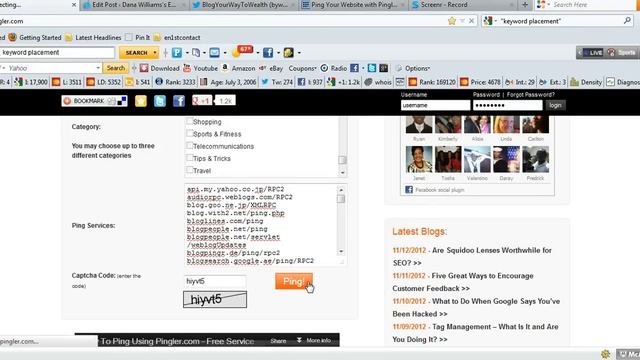
Task: Click the Tw: 274 Twitter count item
Action: pyautogui.click(x=277, y=82)
